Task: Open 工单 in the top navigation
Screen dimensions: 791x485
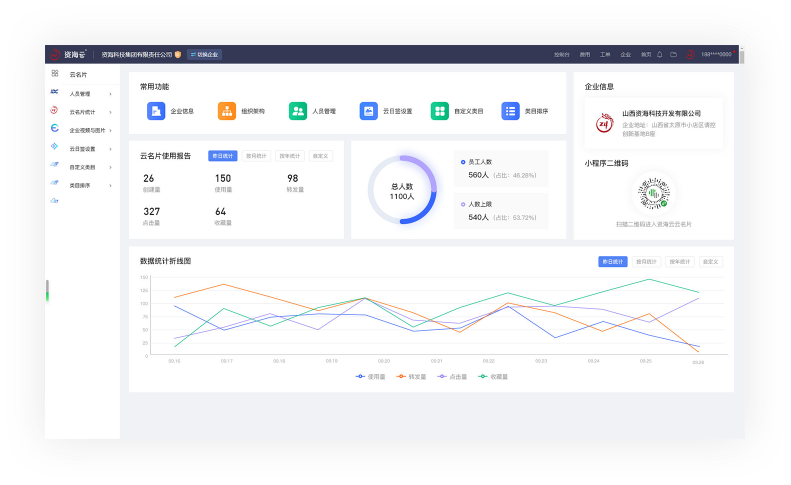Action: click(605, 55)
